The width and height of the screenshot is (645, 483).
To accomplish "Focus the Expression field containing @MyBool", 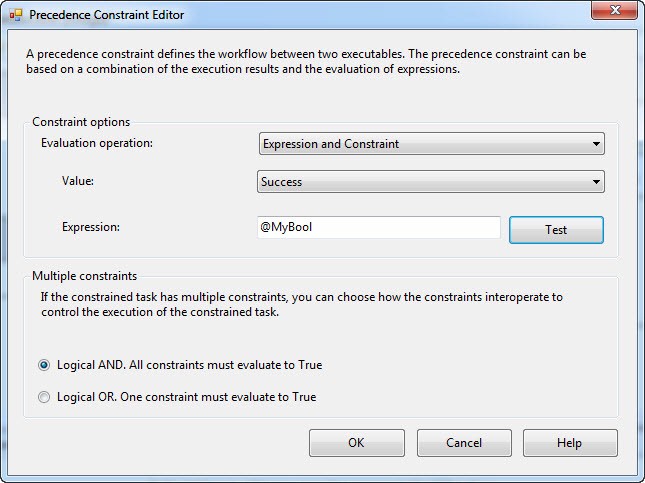I will pos(378,228).
